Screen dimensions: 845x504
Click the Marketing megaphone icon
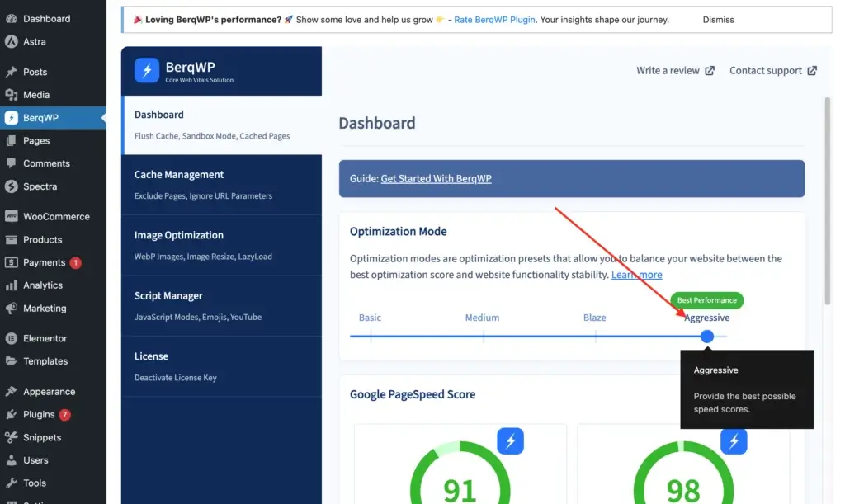click(12, 309)
